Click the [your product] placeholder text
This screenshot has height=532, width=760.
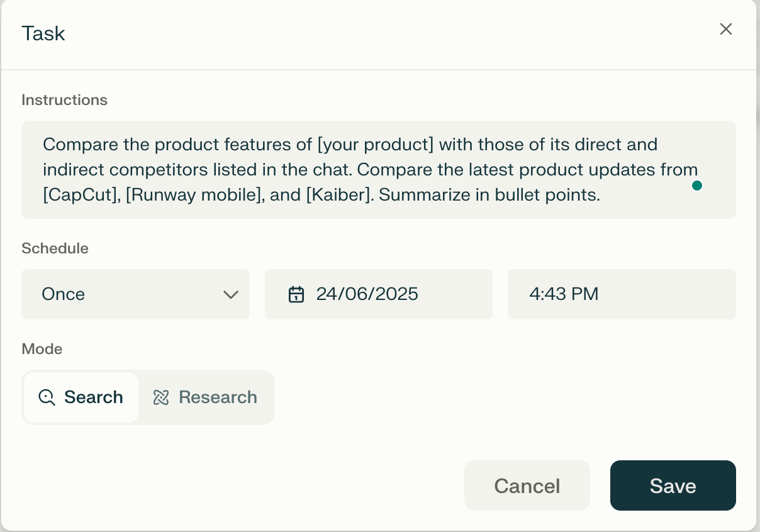pyautogui.click(x=376, y=145)
